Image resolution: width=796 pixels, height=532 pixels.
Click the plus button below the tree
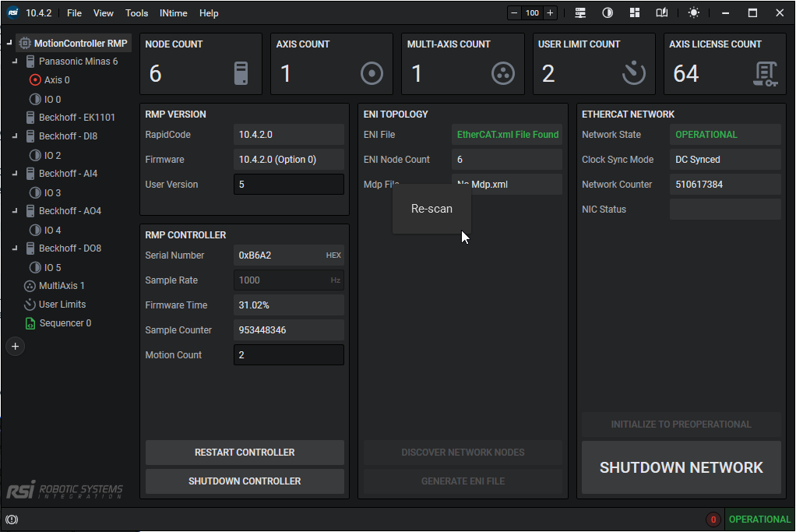16,346
